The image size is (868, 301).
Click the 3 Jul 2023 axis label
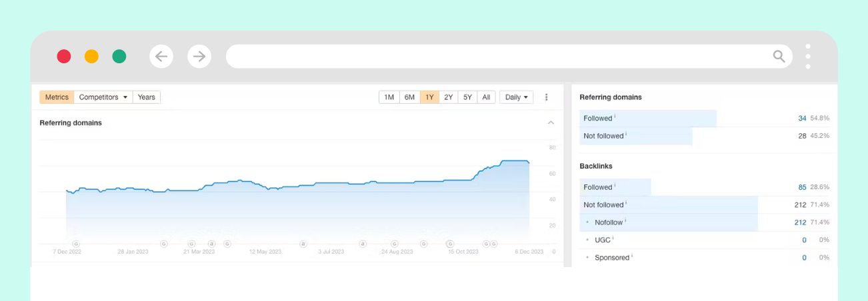331,252
